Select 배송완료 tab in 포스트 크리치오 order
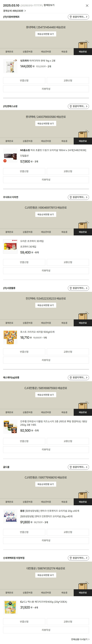Image resolution: width=92 pixels, height=644 pixels. [83, 323]
